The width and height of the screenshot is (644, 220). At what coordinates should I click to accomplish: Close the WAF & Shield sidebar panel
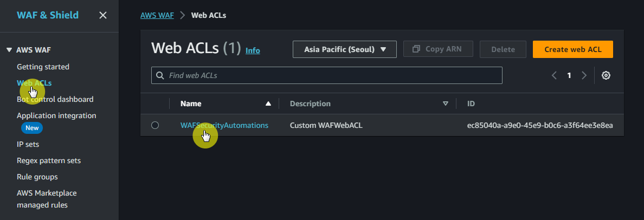102,15
